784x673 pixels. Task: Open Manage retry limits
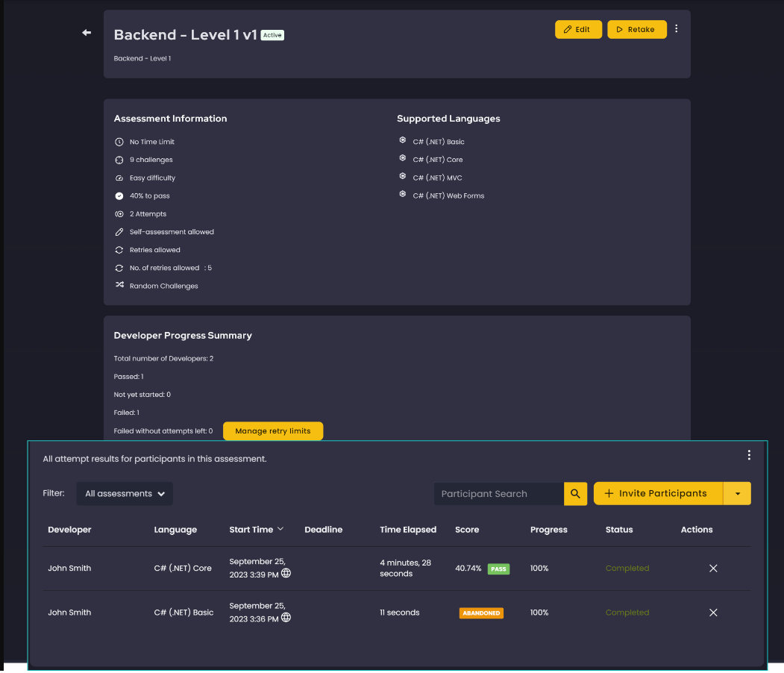click(x=272, y=431)
